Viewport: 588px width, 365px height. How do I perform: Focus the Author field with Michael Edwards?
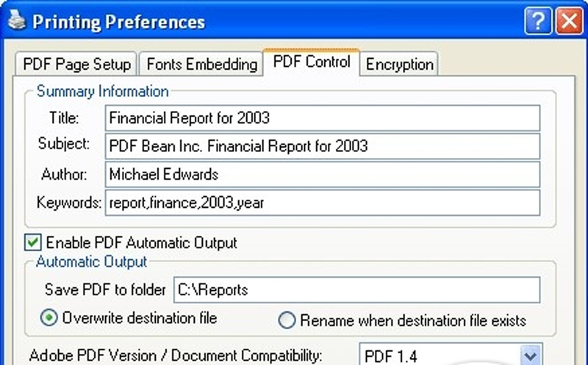click(323, 175)
